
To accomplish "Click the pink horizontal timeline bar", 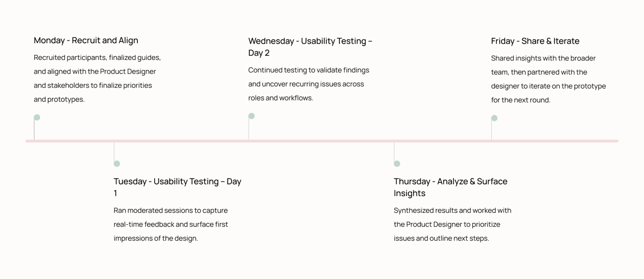I will [322, 141].
